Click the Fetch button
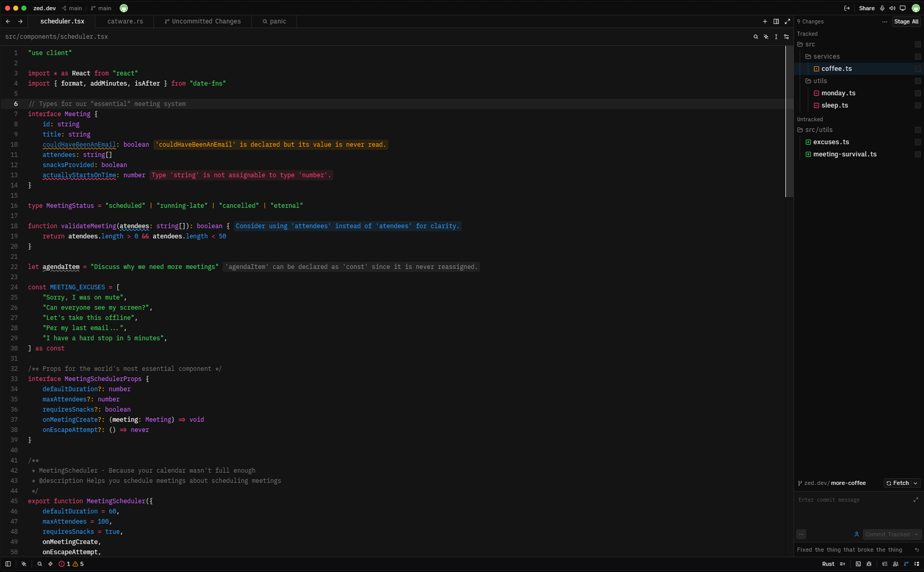This screenshot has width=924, height=572. [897, 483]
